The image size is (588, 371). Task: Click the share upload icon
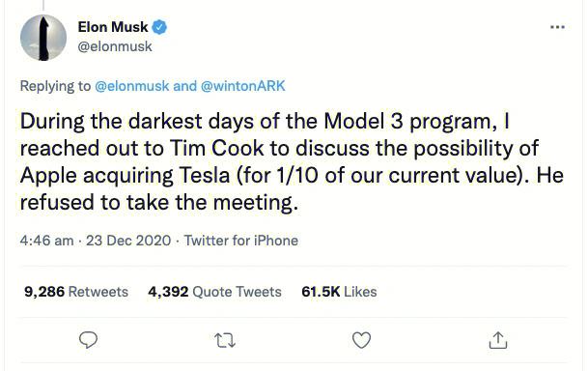pyautogui.click(x=498, y=340)
